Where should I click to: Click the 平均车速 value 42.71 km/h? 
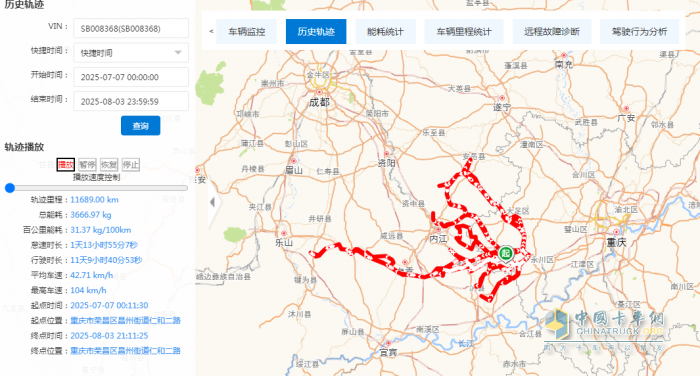click(x=92, y=276)
